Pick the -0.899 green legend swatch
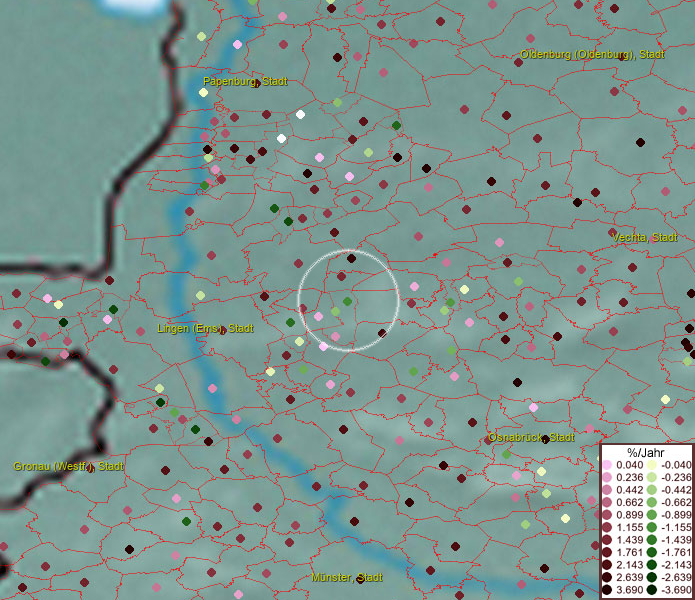The height and width of the screenshot is (600, 695). (651, 515)
